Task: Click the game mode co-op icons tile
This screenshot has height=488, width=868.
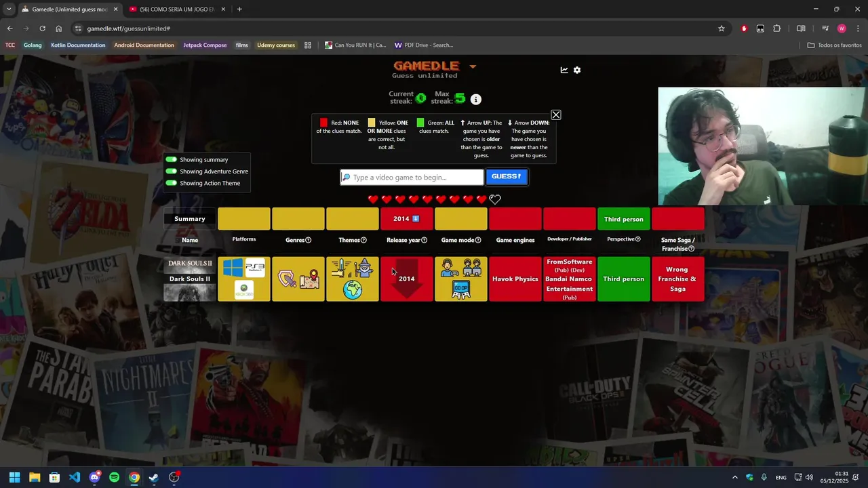Action: [x=461, y=279]
